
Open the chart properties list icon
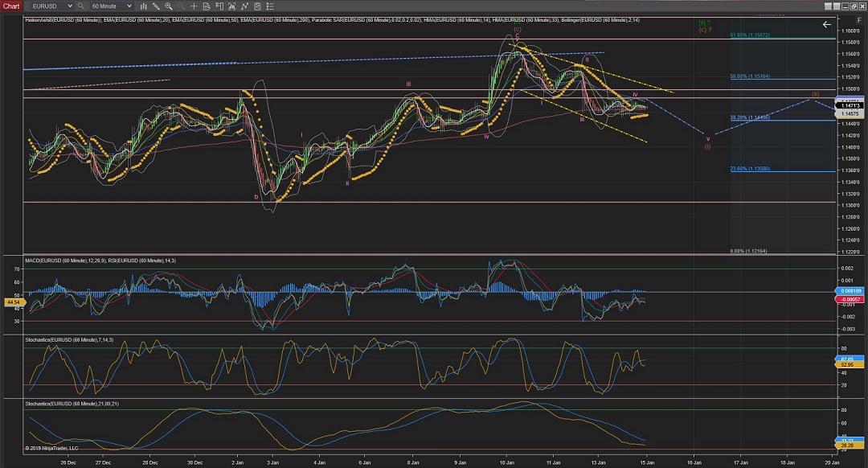(x=269, y=6)
